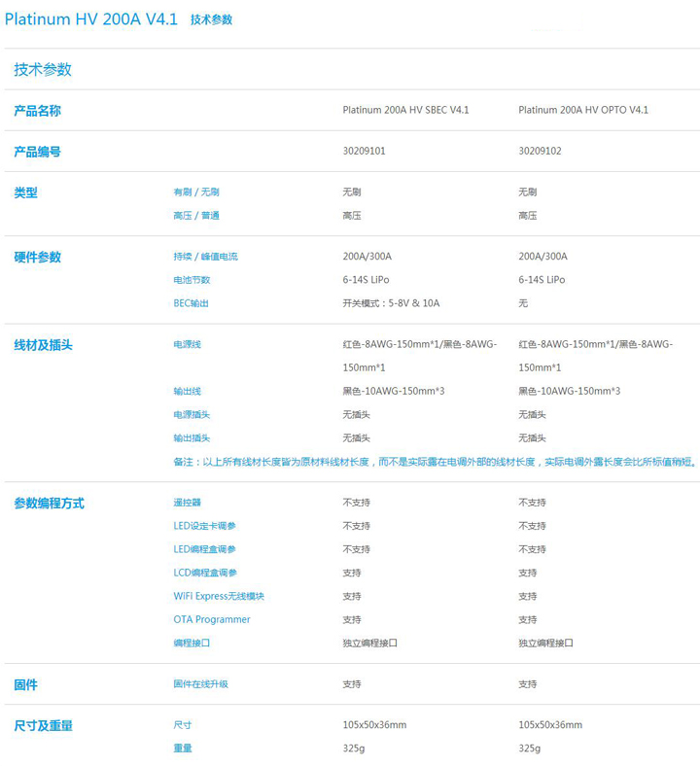The height and width of the screenshot is (766, 700).
Task: Click the WiFi Express无线模块 label
Action: click(x=218, y=596)
